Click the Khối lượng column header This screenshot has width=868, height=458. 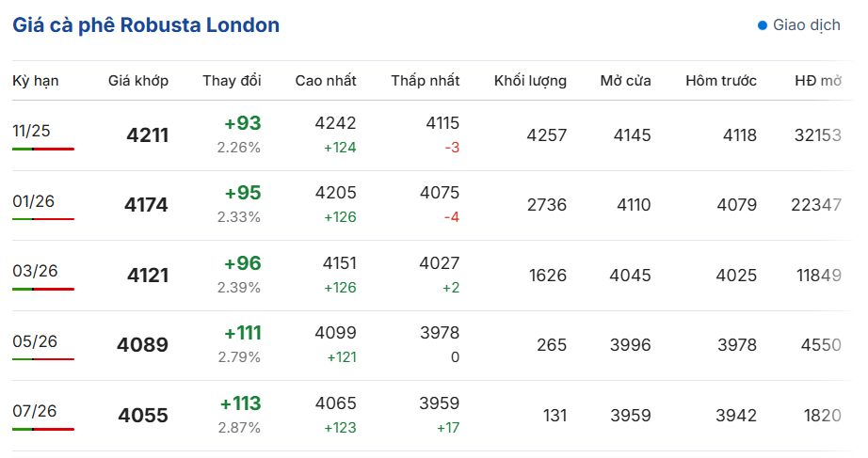pyautogui.click(x=530, y=81)
